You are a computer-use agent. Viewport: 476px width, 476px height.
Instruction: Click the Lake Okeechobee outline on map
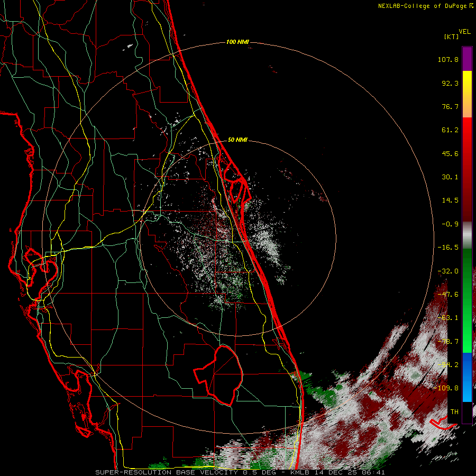[x=218, y=376]
